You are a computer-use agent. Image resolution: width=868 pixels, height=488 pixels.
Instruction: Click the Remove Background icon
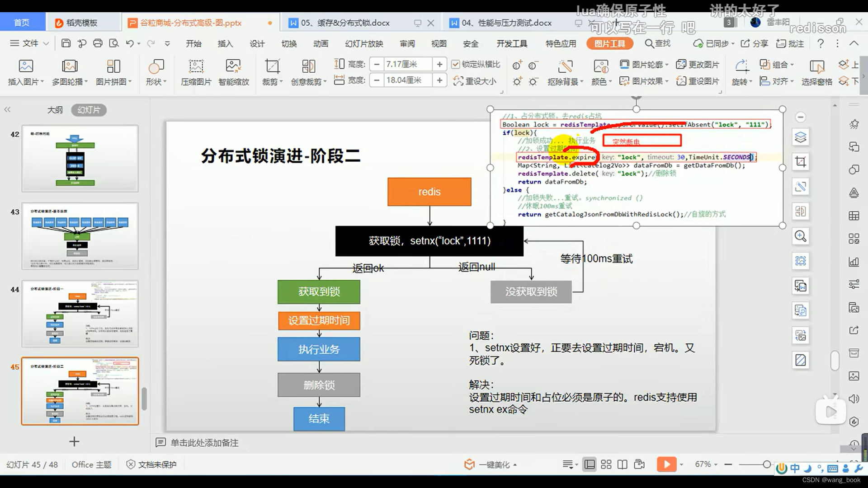(x=565, y=66)
